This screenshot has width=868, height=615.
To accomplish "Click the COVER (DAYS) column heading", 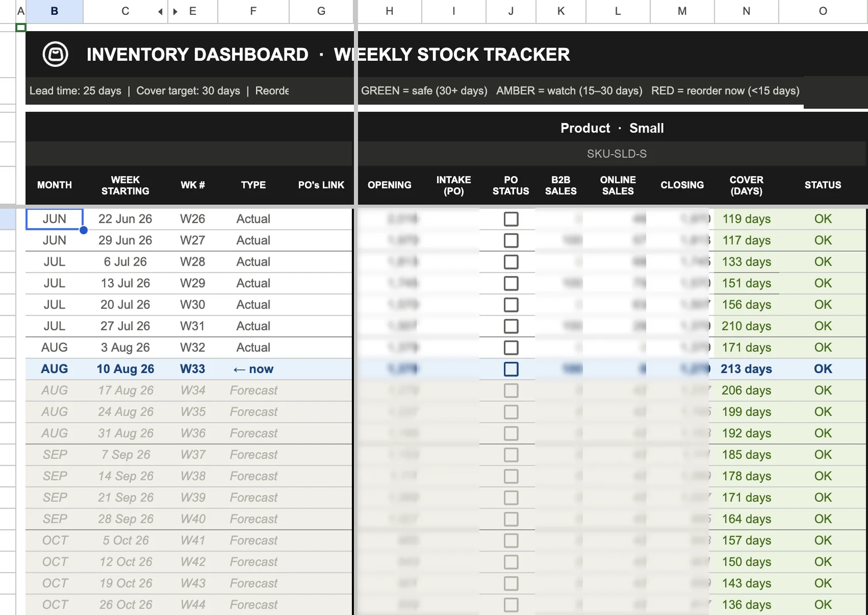I will tap(746, 185).
